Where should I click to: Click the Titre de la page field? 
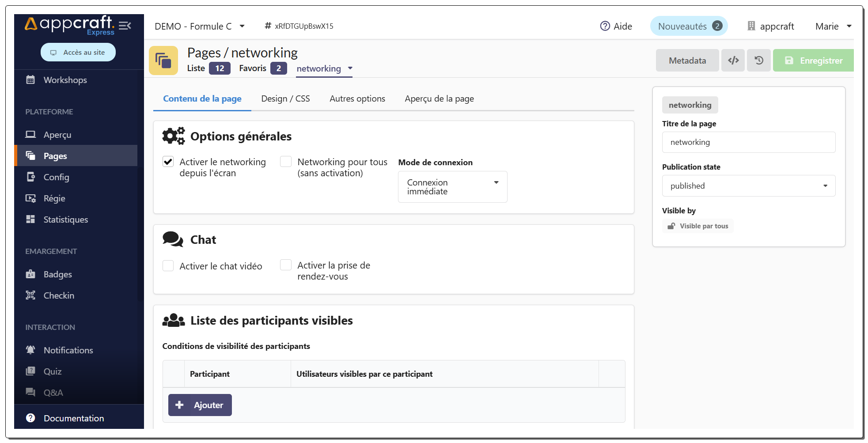point(748,142)
